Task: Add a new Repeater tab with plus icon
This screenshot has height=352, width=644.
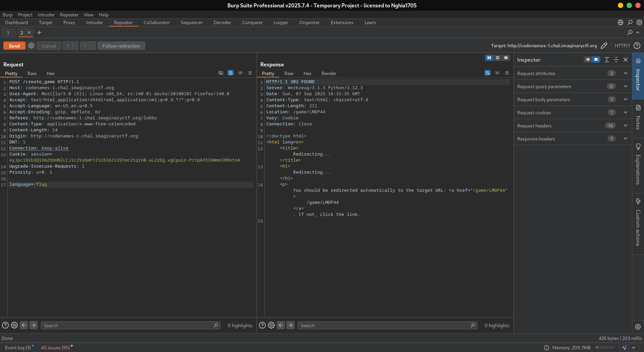Action: pyautogui.click(x=39, y=33)
